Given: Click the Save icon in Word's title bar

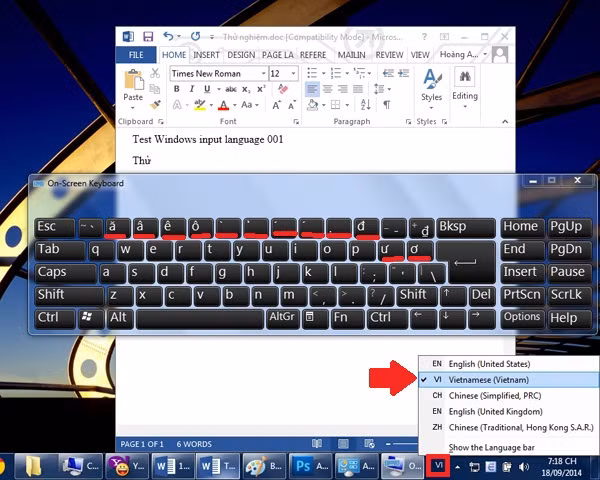Looking at the screenshot, I should (x=148, y=37).
